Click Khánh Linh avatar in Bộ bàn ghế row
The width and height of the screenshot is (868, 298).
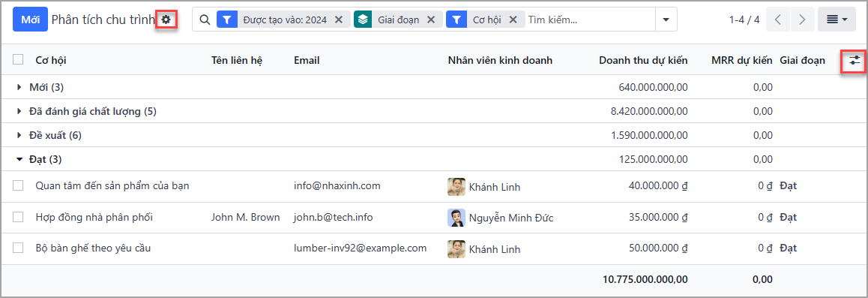pos(456,248)
